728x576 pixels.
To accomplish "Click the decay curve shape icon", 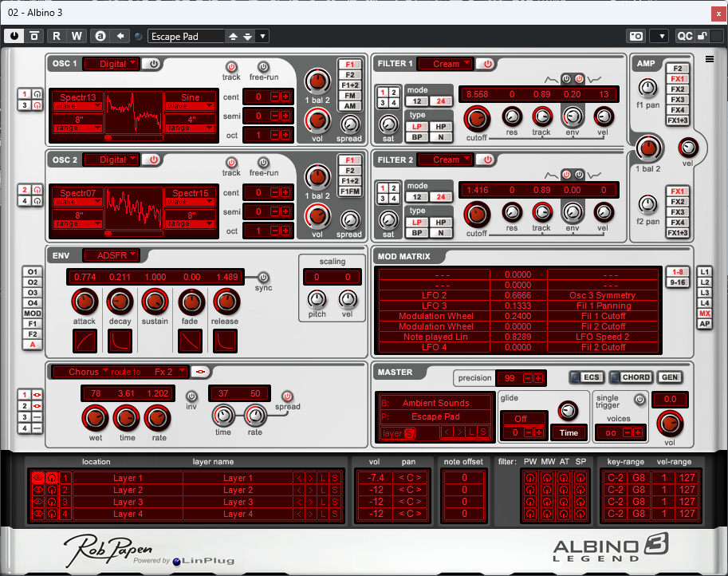I will pos(120,341).
